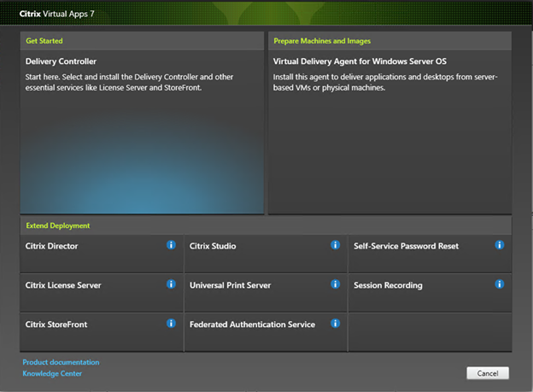Viewport: 533px width, 392px height.
Task: Select Self-Service Password Reset tile
Action: [430, 254]
